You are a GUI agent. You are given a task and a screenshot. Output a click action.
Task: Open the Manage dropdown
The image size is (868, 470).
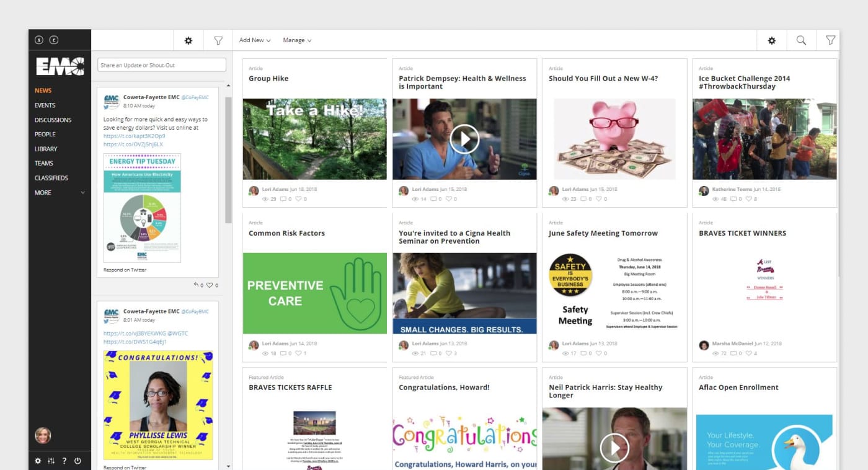point(297,40)
